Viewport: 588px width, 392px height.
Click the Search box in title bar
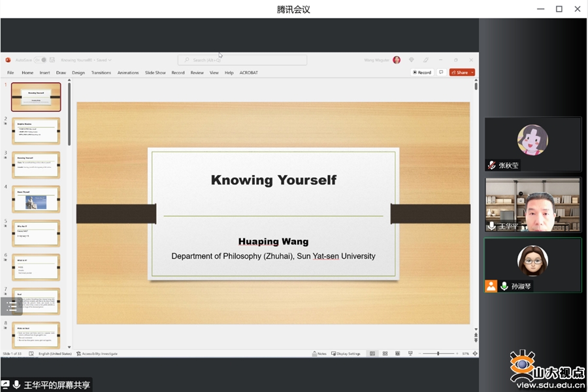tap(242, 60)
